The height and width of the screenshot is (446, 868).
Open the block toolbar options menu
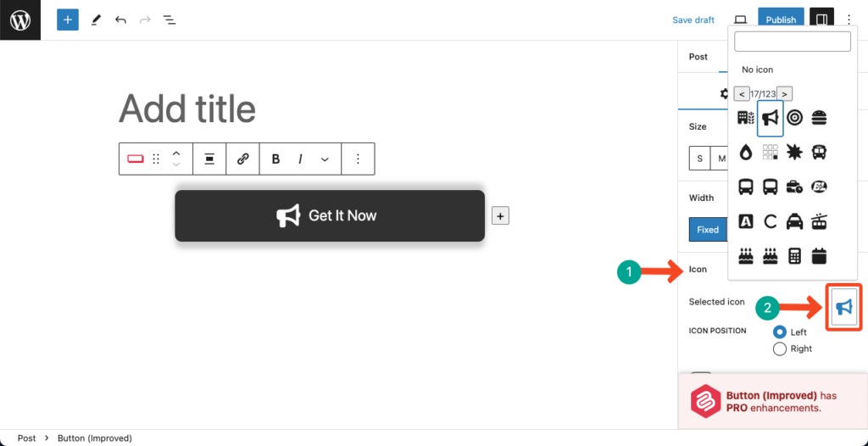(x=358, y=159)
